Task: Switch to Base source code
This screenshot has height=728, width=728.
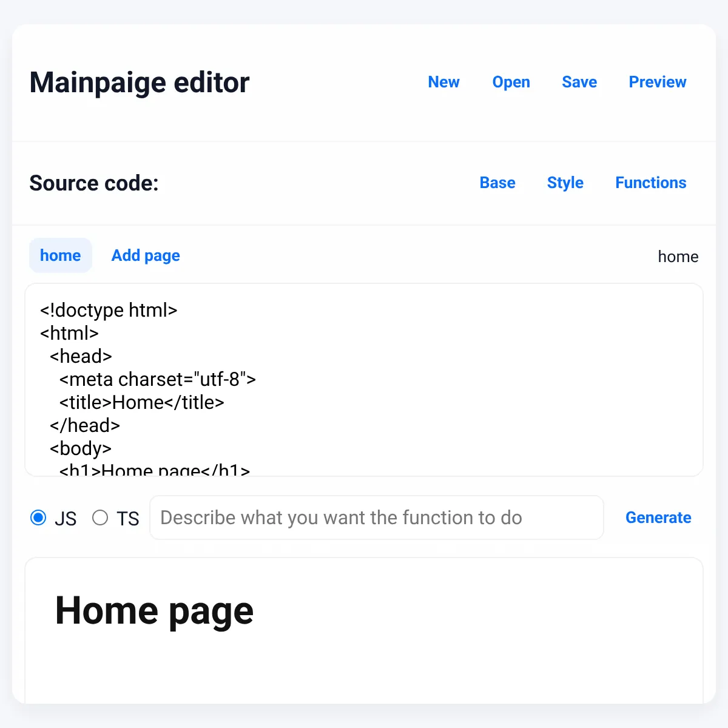Action: (x=497, y=183)
